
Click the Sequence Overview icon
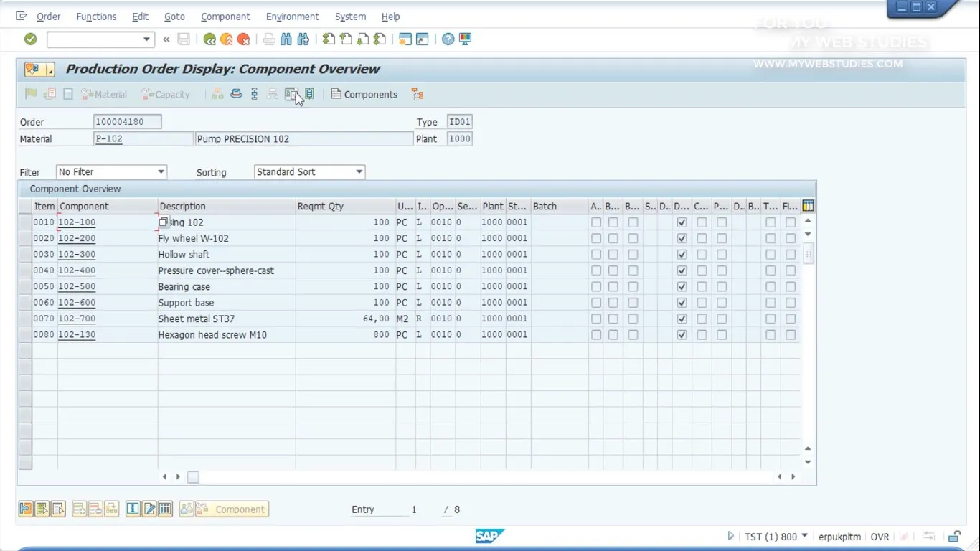coord(254,94)
